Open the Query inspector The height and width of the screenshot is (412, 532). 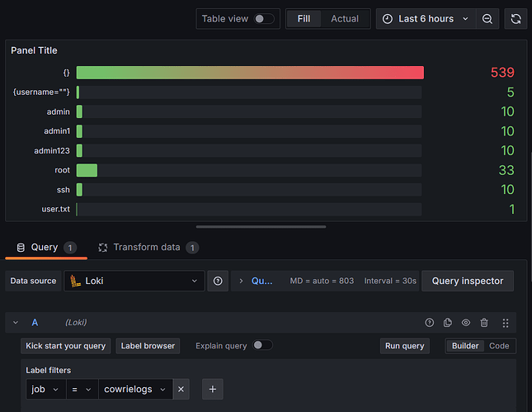point(468,281)
